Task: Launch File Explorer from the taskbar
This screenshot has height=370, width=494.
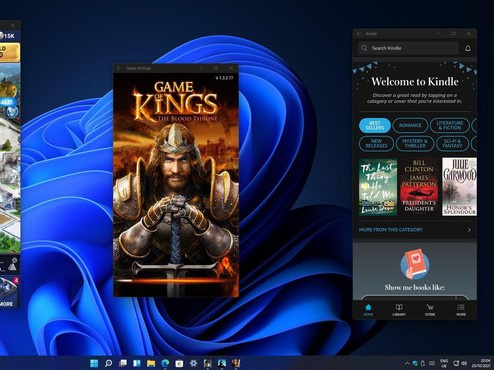Action: [x=151, y=363]
